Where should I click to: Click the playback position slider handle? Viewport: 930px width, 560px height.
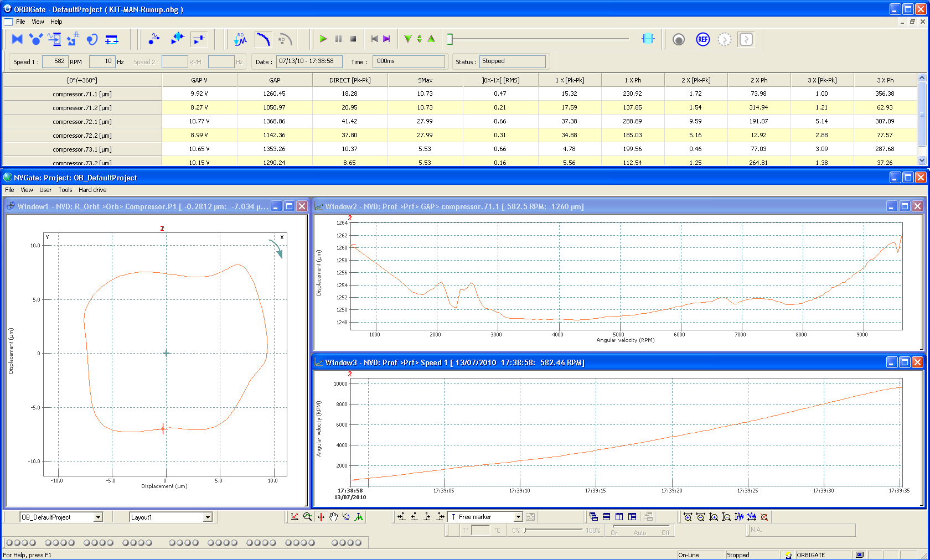click(450, 39)
